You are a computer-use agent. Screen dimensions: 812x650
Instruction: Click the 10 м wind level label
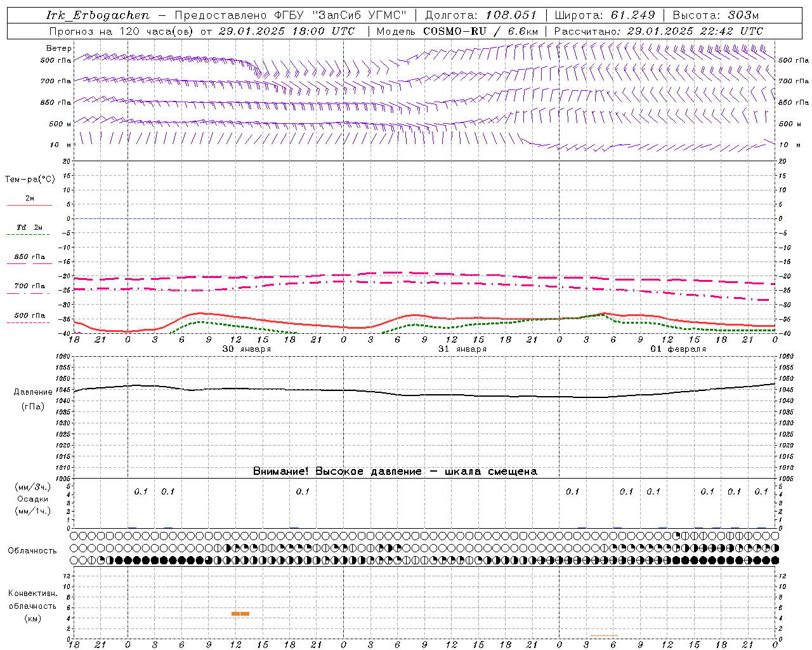[x=60, y=145]
